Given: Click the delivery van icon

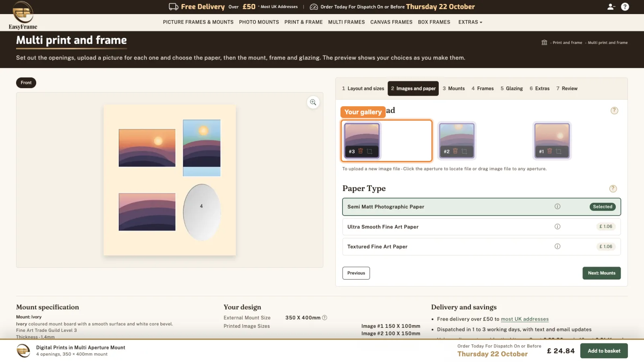Looking at the screenshot, I should click(173, 7).
